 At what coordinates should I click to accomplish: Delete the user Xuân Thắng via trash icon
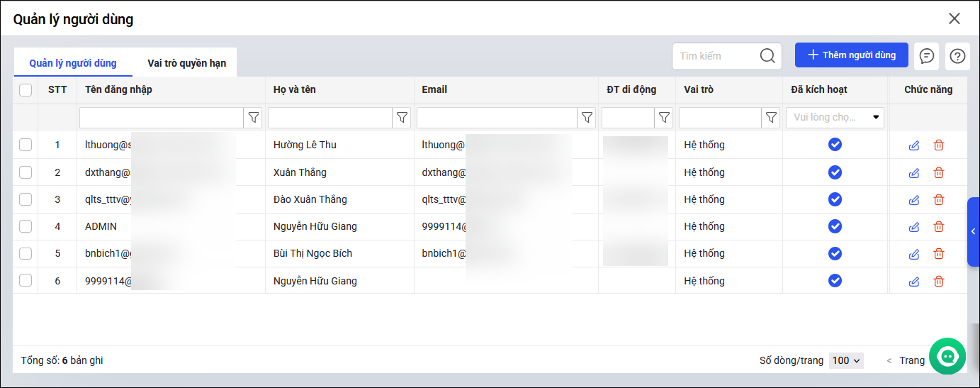(939, 172)
